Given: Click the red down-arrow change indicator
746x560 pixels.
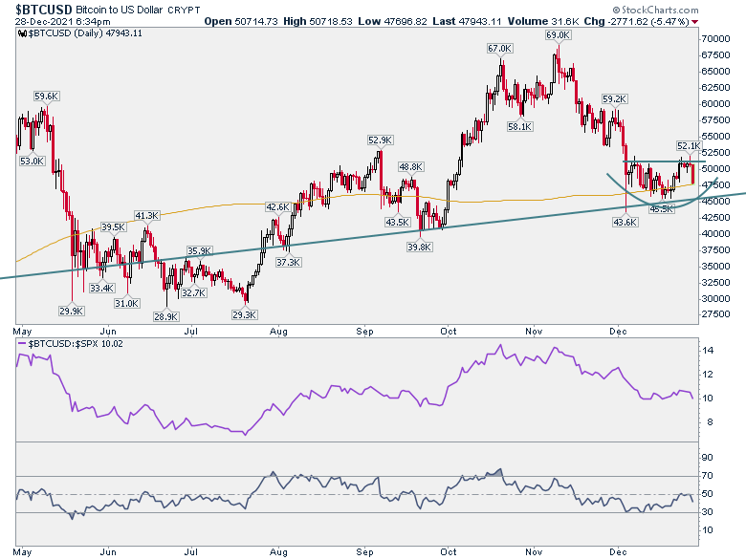Looking at the screenshot, I should pos(695,22).
